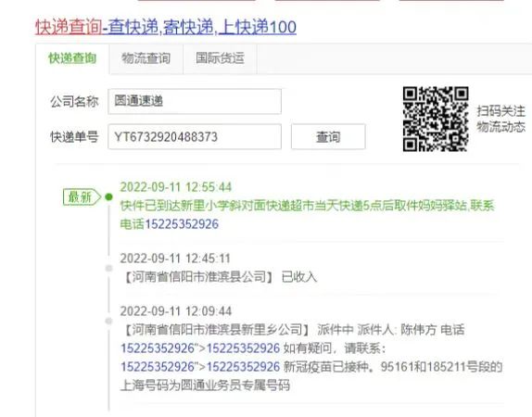Image resolution: width=532 pixels, height=417 pixels.
Task: Click the 2022-09-11 12:55:44 timestamp
Action: coord(176,187)
